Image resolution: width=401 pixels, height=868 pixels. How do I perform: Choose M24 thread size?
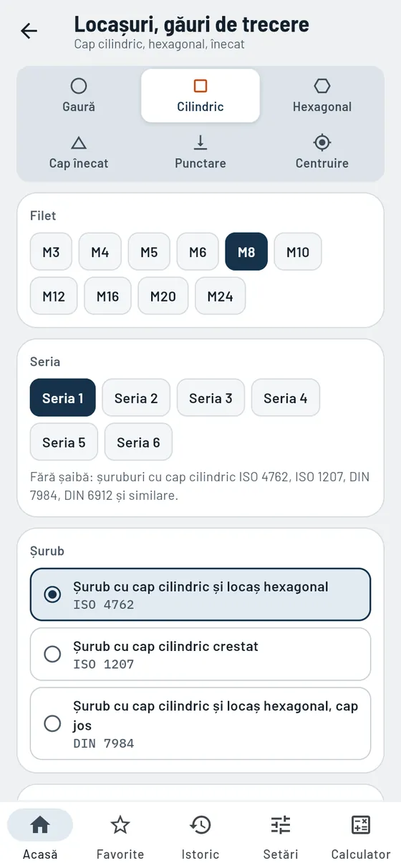[x=220, y=296]
